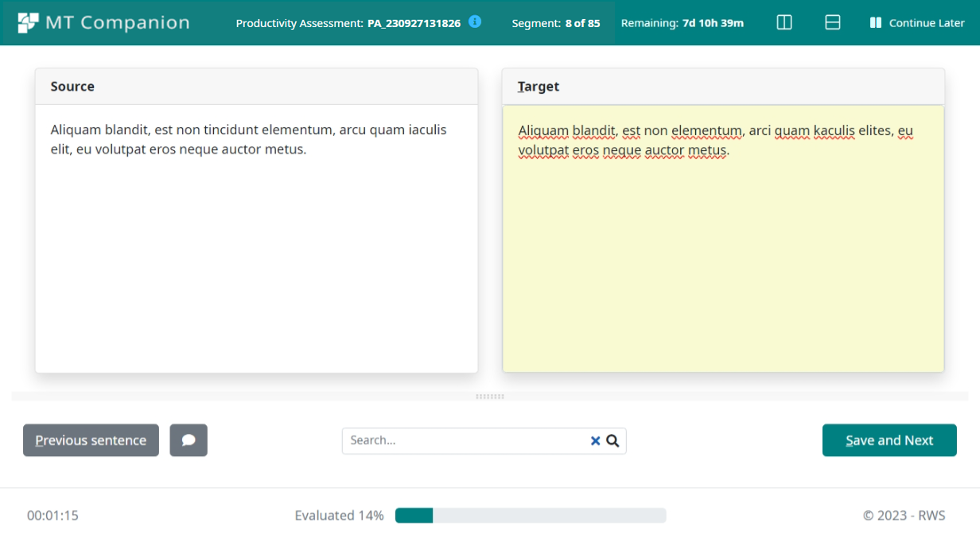Clear the search field with X
This screenshot has width=980, height=542.
pyautogui.click(x=595, y=441)
